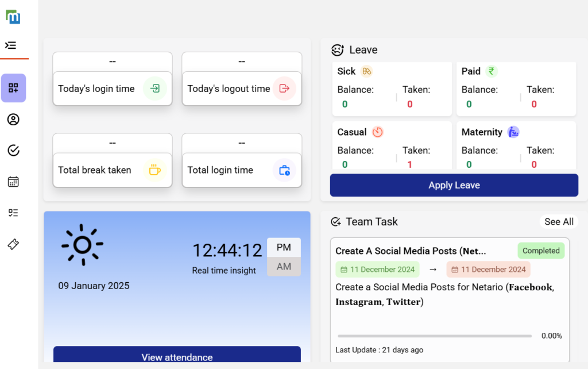588x369 pixels.
Task: Expand the sidebar menu toggle
Action: pyautogui.click(x=11, y=45)
